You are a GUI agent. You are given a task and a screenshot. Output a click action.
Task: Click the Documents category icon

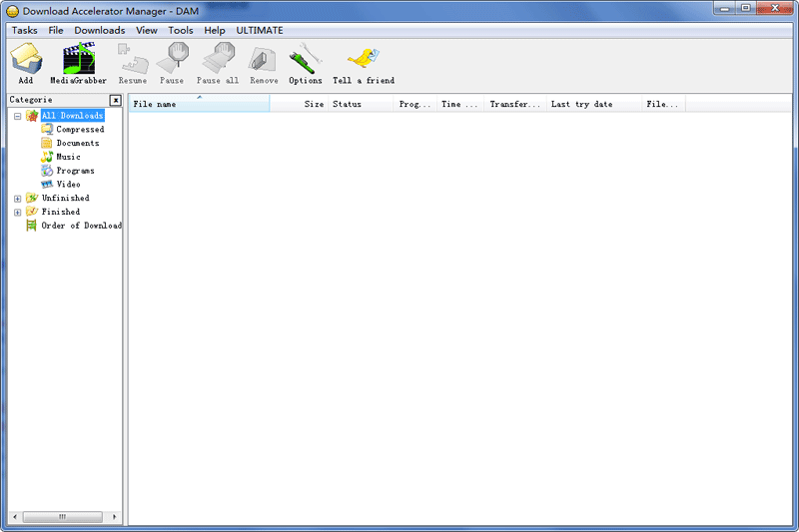point(47,143)
